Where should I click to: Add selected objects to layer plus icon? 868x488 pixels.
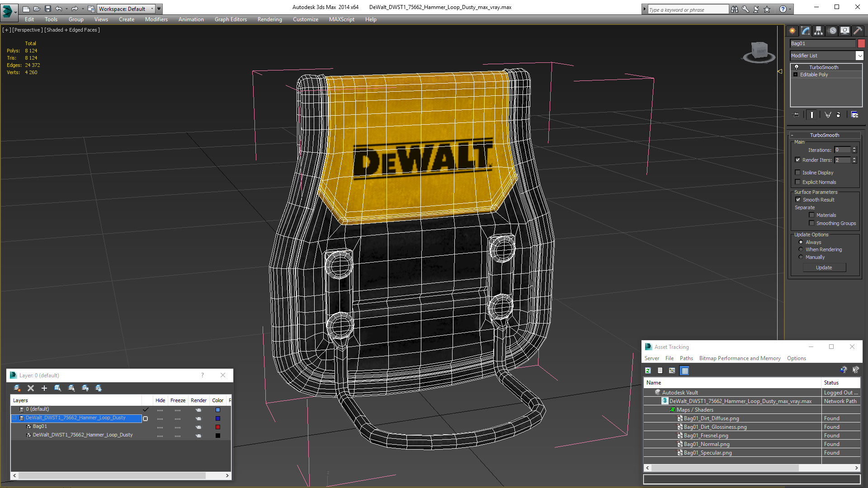pos(44,388)
